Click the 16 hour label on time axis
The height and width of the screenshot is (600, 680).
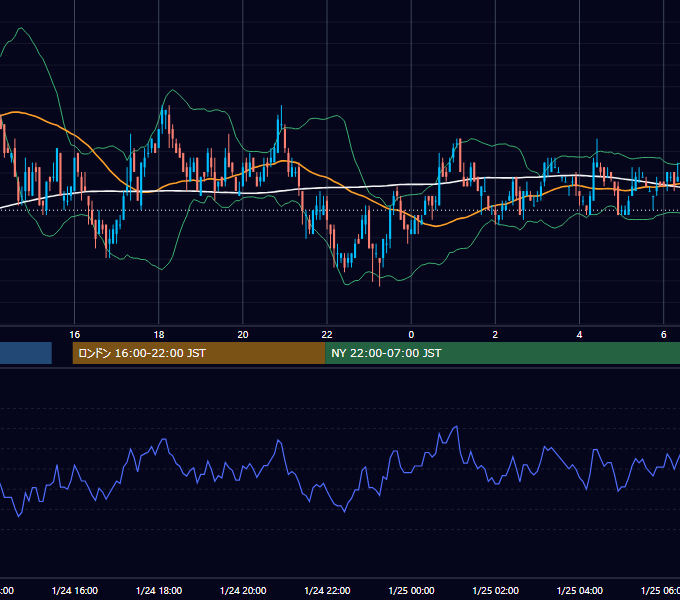(75, 334)
